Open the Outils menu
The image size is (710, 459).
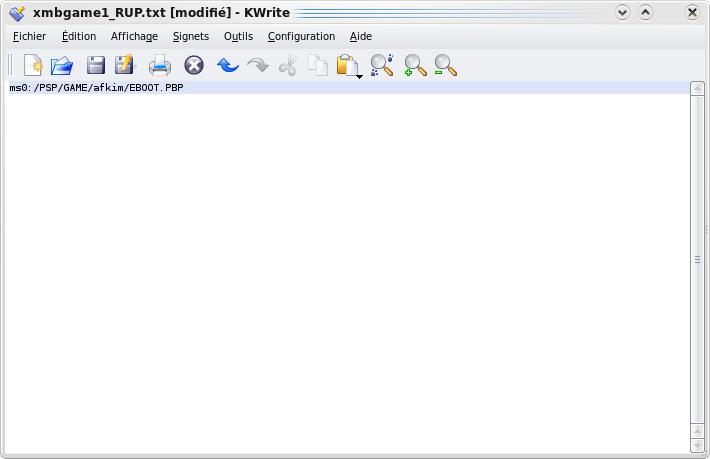tap(238, 36)
